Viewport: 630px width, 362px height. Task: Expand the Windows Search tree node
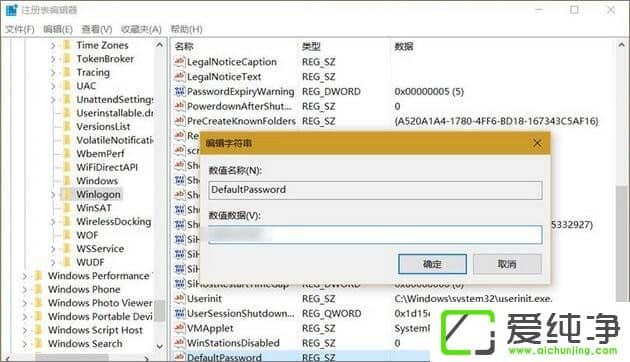pos(25,344)
